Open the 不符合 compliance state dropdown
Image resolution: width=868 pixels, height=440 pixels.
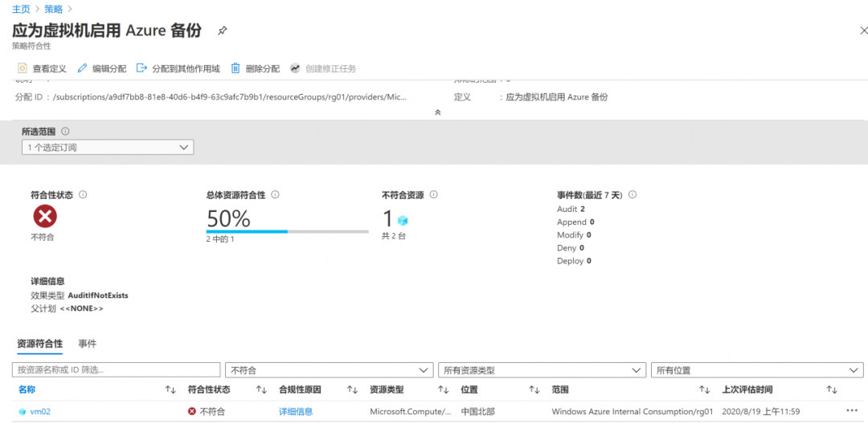point(330,370)
